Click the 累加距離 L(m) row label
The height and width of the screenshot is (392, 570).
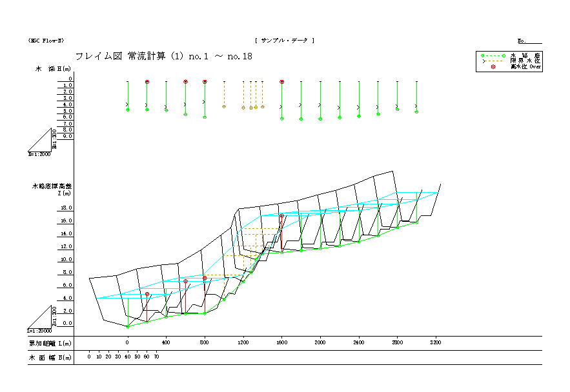pos(50,343)
